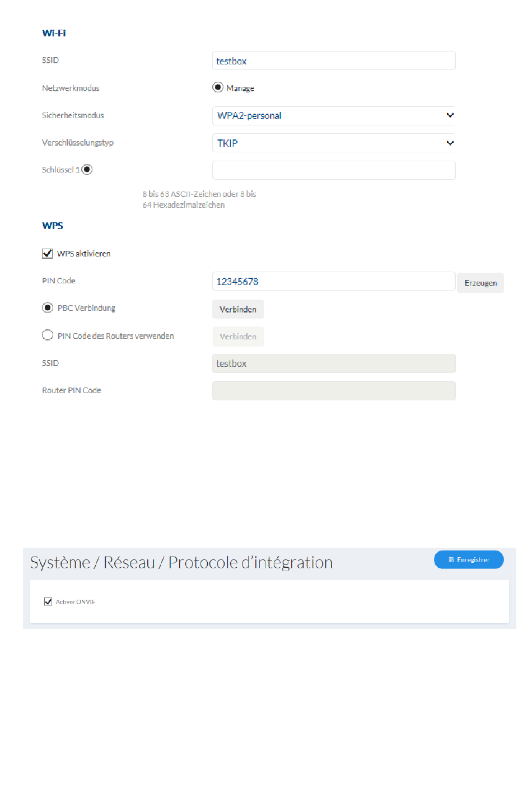This screenshot has width=532, height=789.
Task: Select the Manage network mode radio button
Action: [218, 87]
